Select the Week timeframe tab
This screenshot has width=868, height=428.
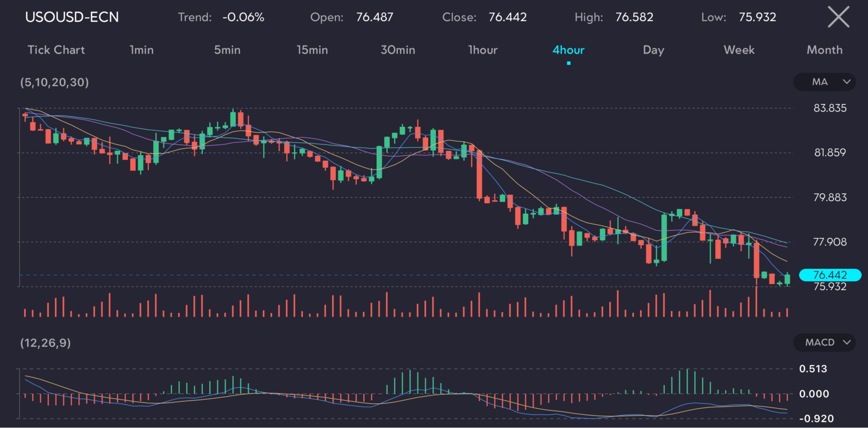tap(739, 50)
